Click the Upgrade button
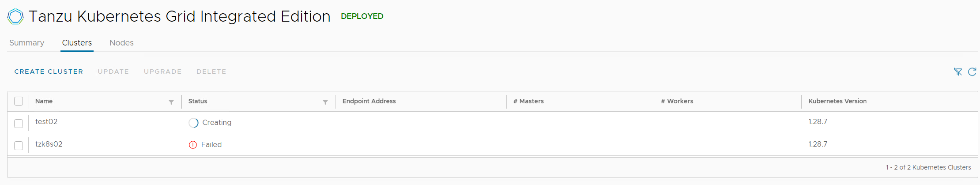Image resolution: width=980 pixels, height=185 pixels. click(163, 72)
